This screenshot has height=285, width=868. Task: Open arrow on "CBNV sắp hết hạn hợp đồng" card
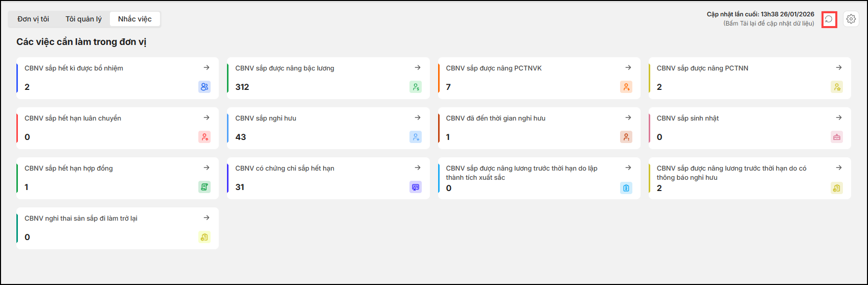[x=207, y=168]
